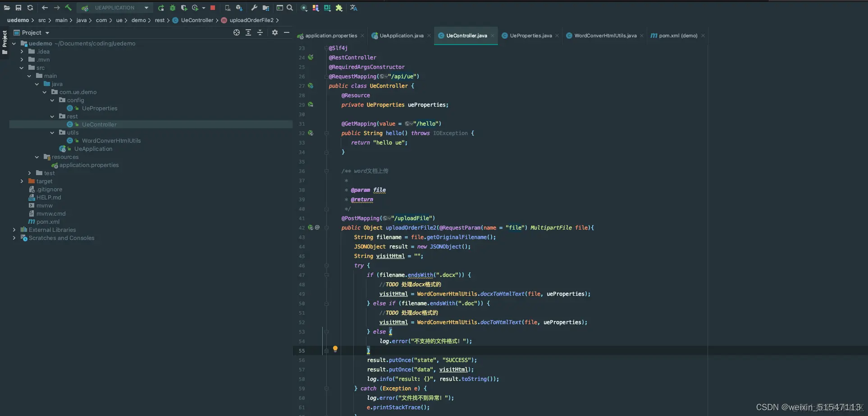This screenshot has width=868, height=416.
Task: Open Search Everywhere magnifier icon
Action: pyautogui.click(x=290, y=8)
